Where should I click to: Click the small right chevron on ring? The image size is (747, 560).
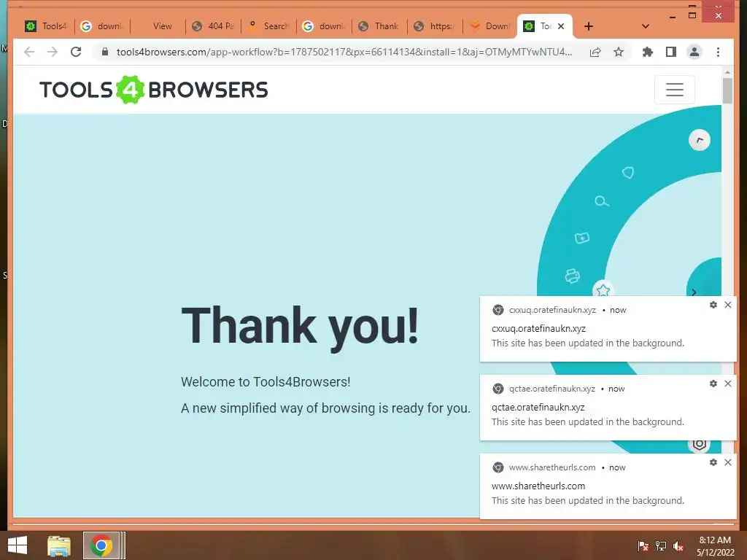point(694,292)
